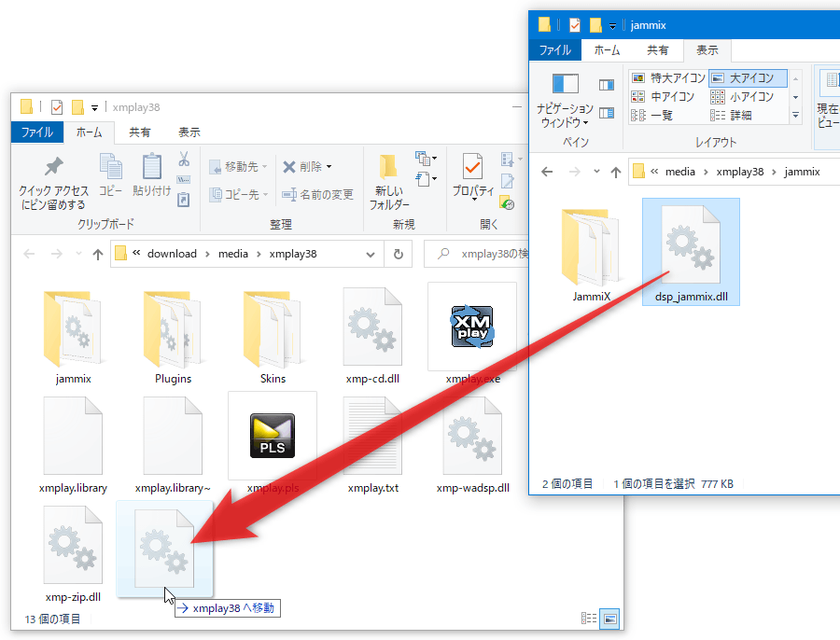Image resolution: width=840 pixels, height=640 pixels.
Task: Pin to Quick Access in xmplay38 window
Action: point(53,183)
